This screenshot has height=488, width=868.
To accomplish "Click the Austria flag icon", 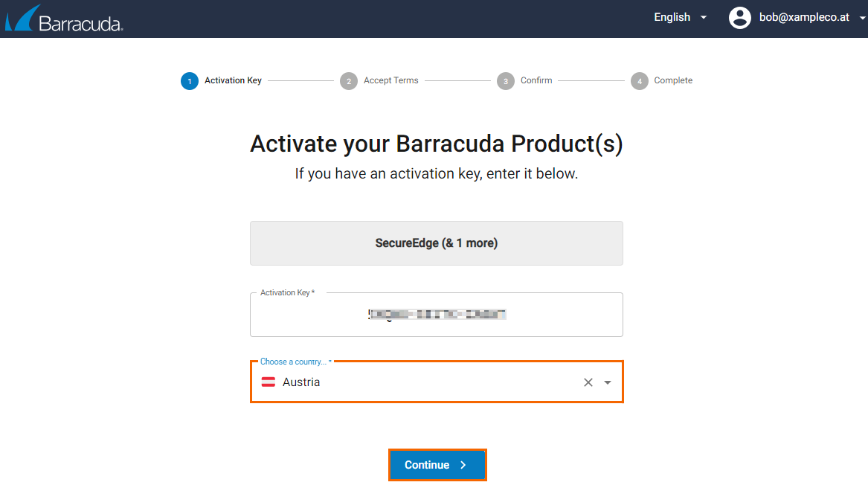I will (269, 382).
